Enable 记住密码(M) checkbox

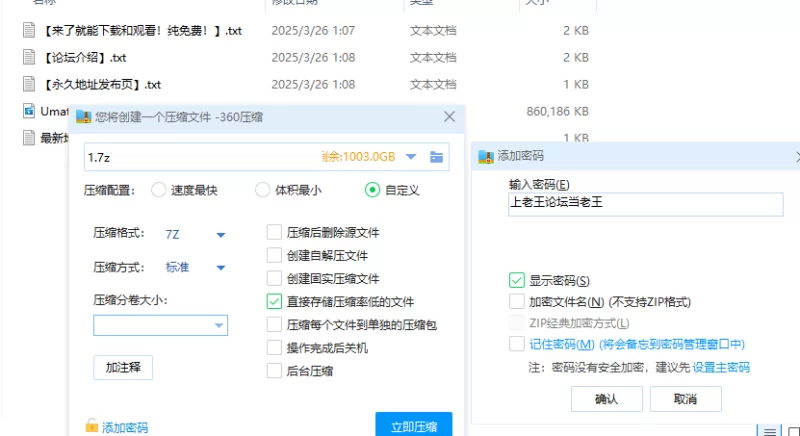point(517,344)
